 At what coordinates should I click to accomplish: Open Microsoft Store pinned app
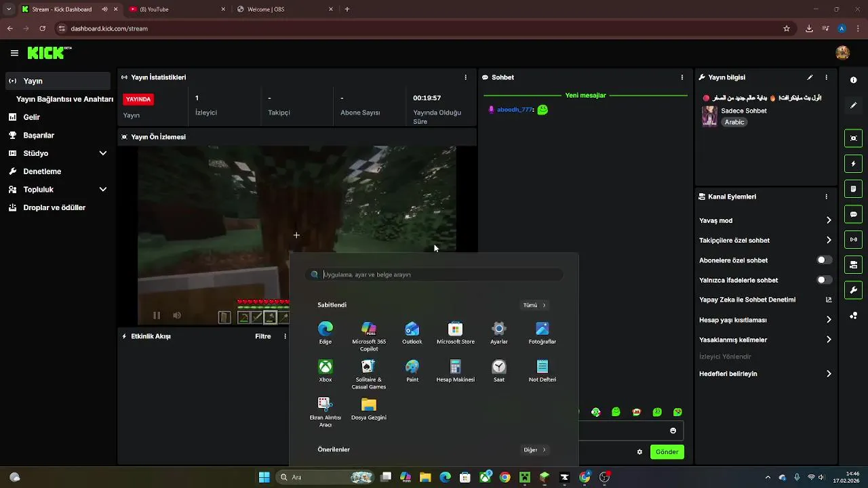tap(456, 333)
